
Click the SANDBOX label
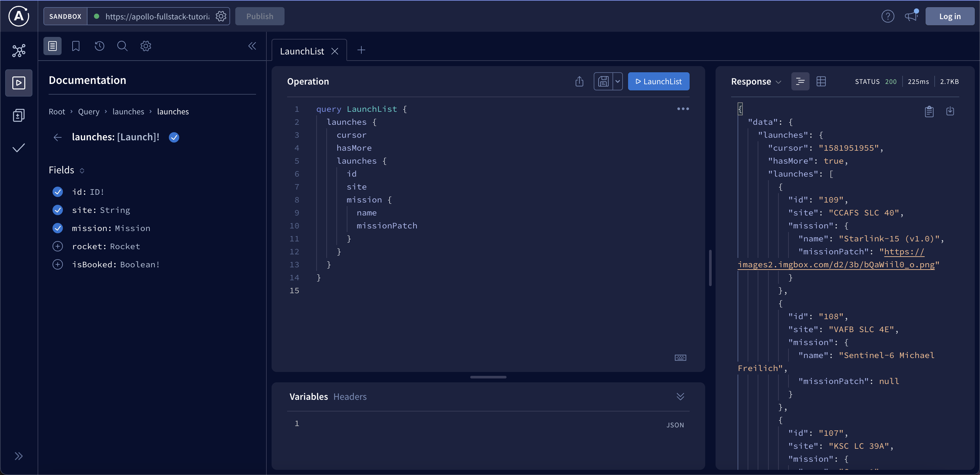(x=65, y=16)
